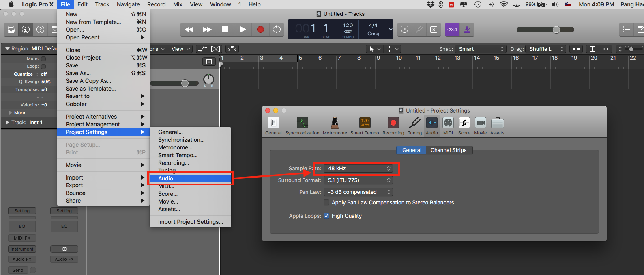The width and height of the screenshot is (644, 275).
Task: Click the Stop transport button
Action: [225, 29]
